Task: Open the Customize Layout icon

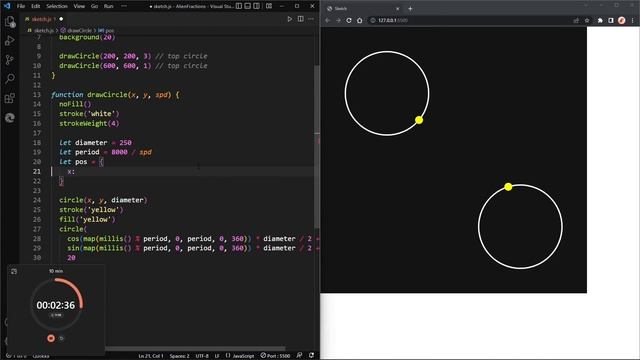Action: (x=269, y=6)
